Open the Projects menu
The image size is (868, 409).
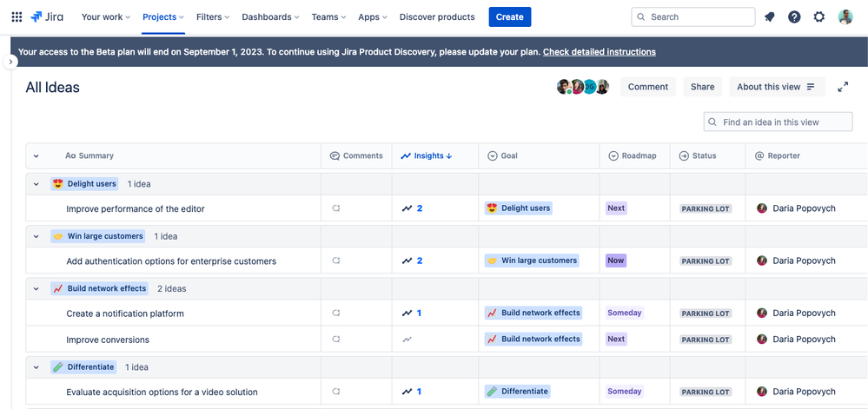[x=163, y=16]
